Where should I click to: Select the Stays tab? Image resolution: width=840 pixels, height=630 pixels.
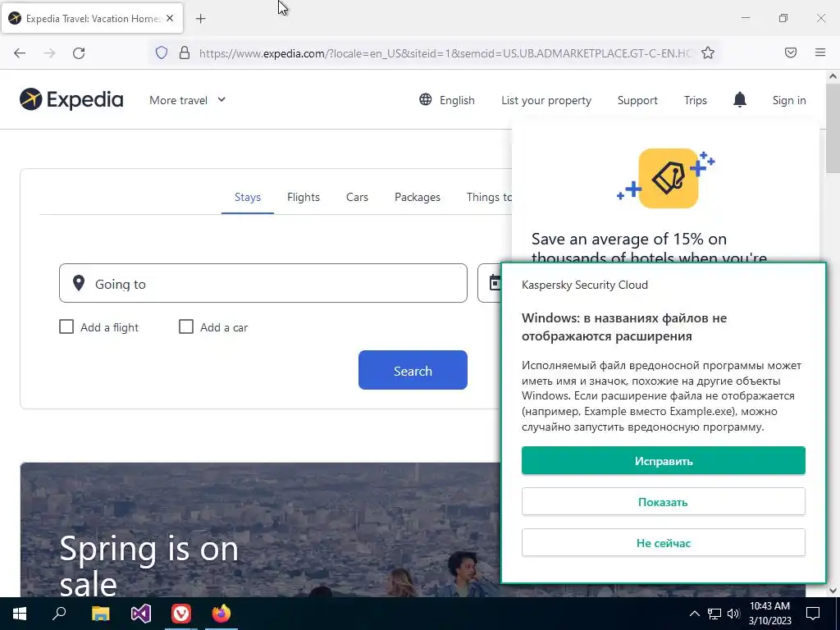tap(248, 197)
